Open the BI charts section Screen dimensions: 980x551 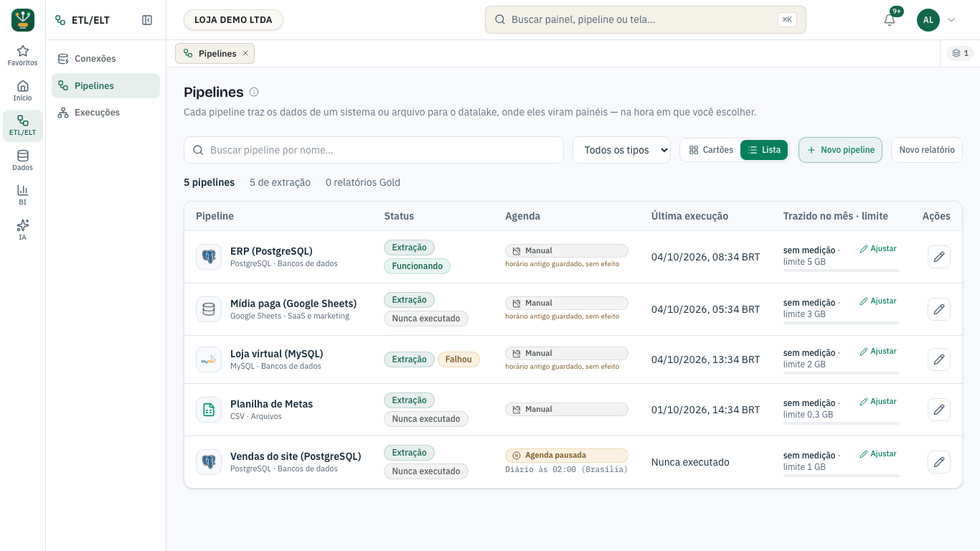coord(23,195)
